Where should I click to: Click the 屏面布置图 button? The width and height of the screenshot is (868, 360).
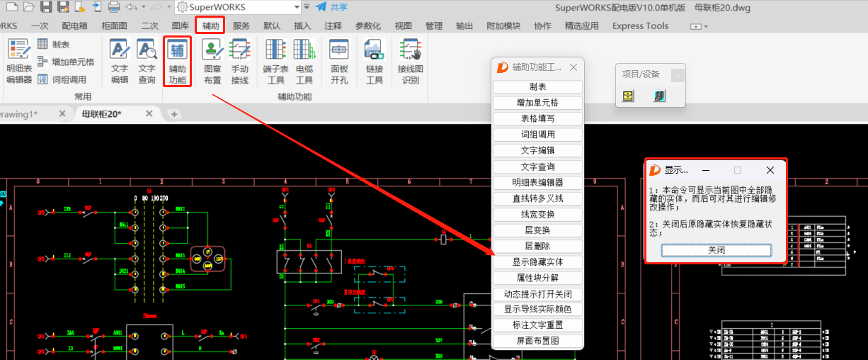[x=537, y=341]
